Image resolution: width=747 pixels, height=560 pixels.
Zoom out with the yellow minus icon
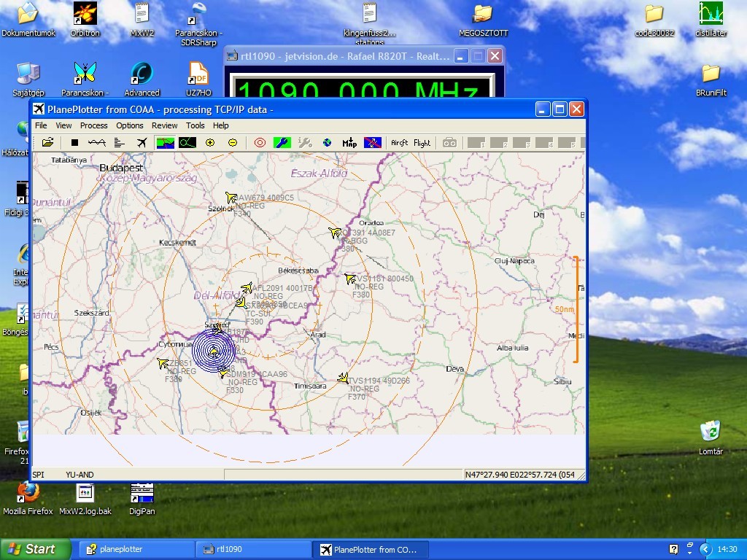[233, 142]
